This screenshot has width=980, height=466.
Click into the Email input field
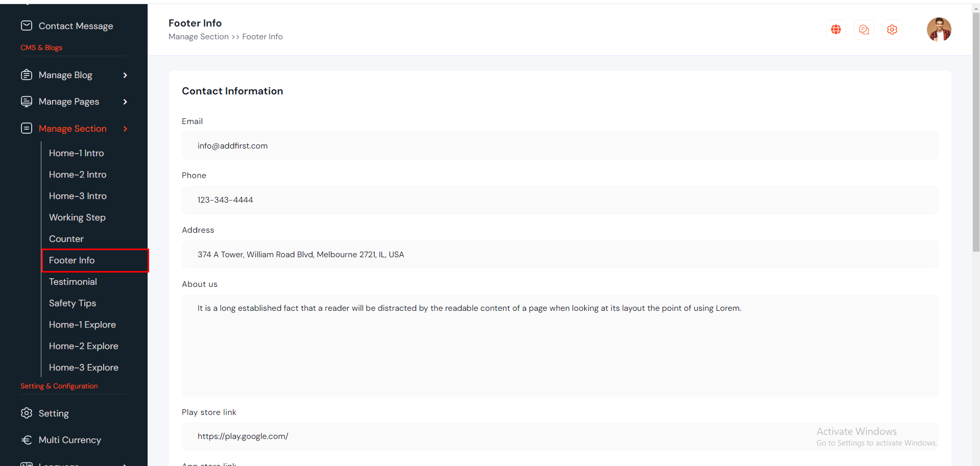click(x=560, y=146)
